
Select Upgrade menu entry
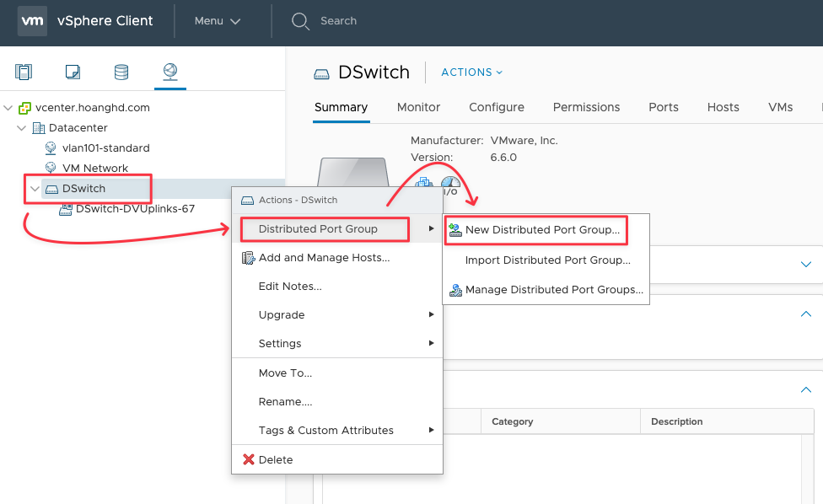[x=337, y=314]
